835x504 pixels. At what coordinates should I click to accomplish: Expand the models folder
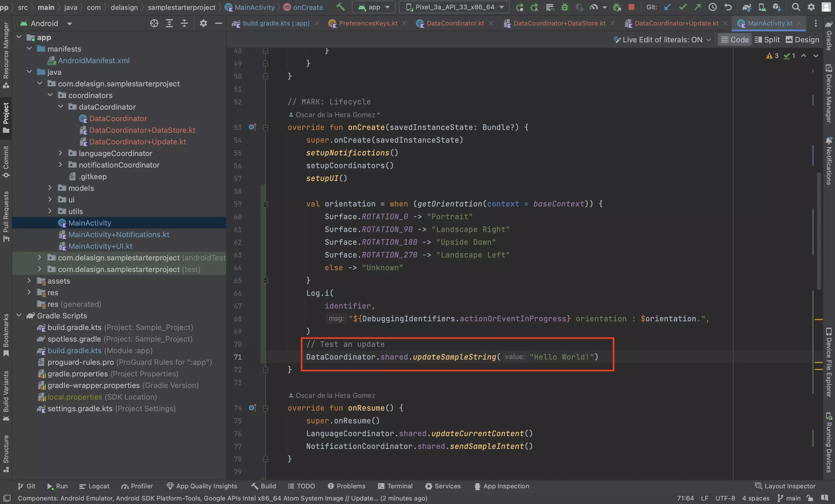[x=50, y=188]
